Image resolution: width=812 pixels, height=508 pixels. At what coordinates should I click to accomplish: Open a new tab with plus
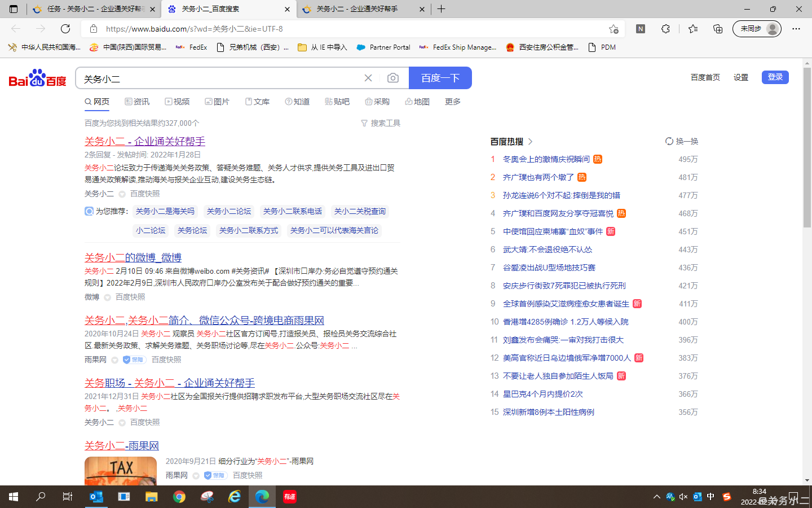[442, 9]
